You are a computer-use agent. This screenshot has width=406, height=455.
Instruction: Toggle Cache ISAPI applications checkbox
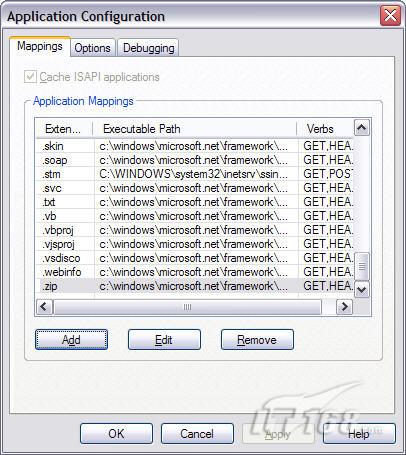tap(30, 77)
